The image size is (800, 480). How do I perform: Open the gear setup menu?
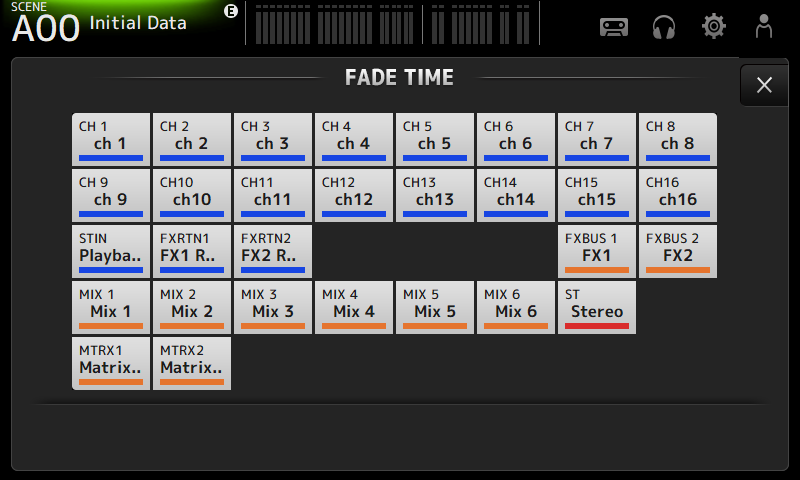click(714, 26)
